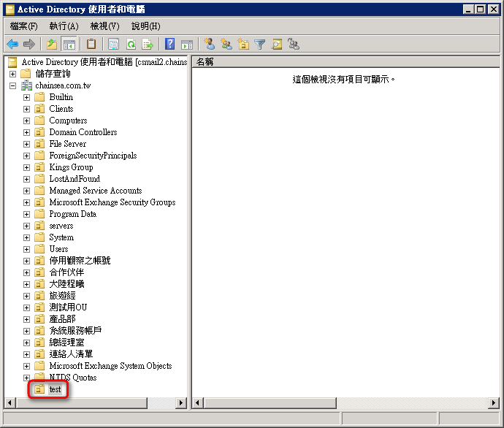Expand the Clients OU
Image resolution: width=504 pixels, height=428 pixels.
27,110
